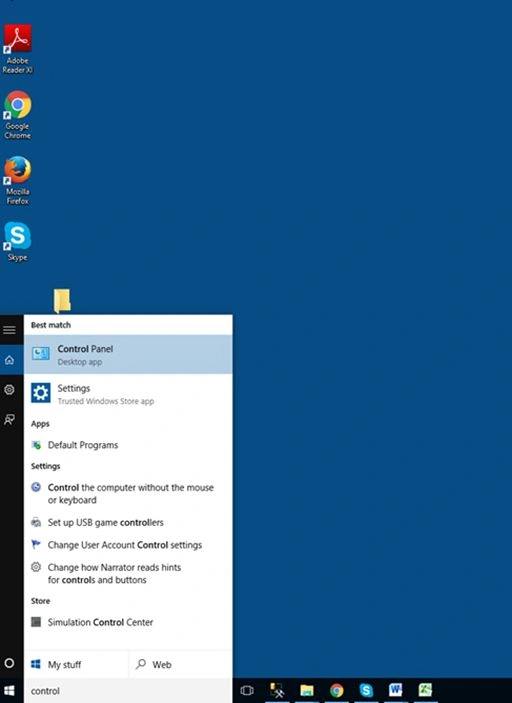Open Skype from the taskbar

tap(366, 691)
